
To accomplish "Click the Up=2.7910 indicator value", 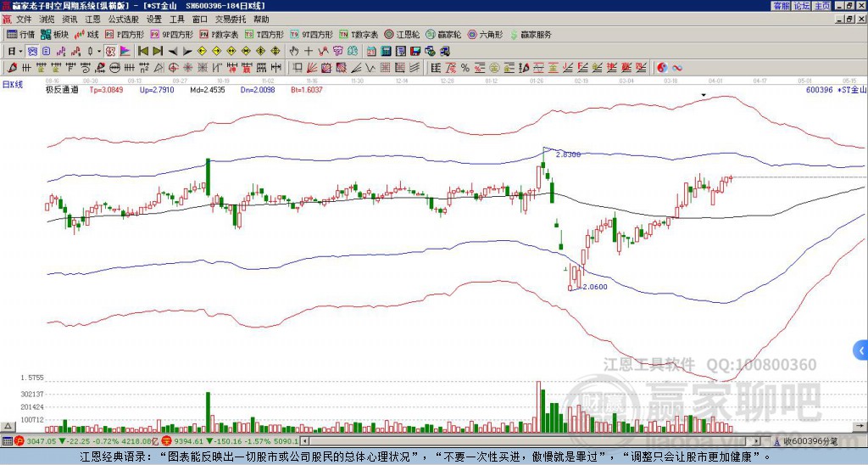I will tap(157, 90).
